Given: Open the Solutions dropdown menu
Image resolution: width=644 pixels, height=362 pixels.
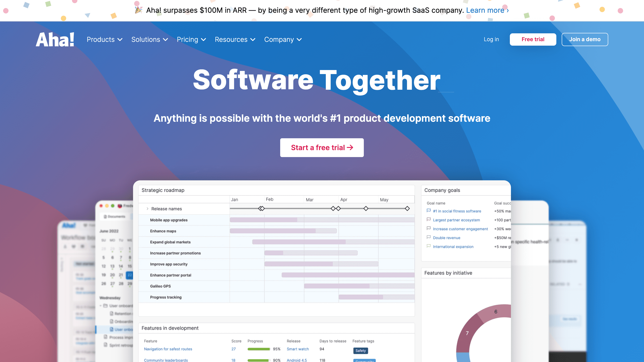Looking at the screenshot, I should point(150,40).
